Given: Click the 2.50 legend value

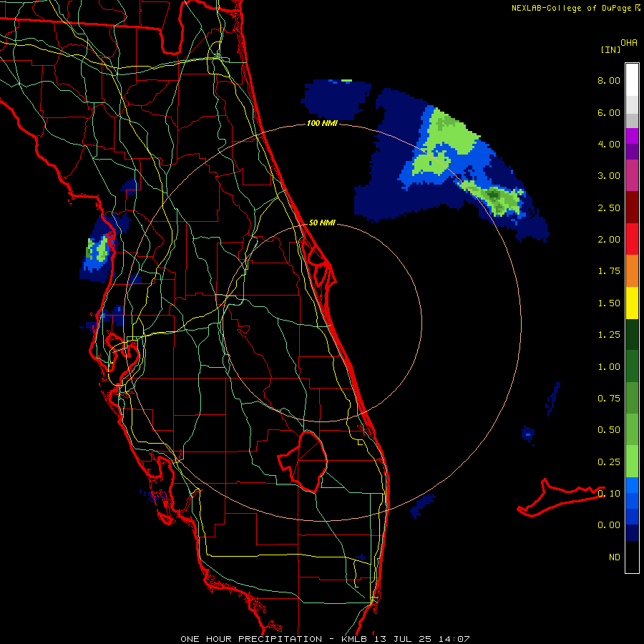Looking at the screenshot, I should tap(609, 208).
